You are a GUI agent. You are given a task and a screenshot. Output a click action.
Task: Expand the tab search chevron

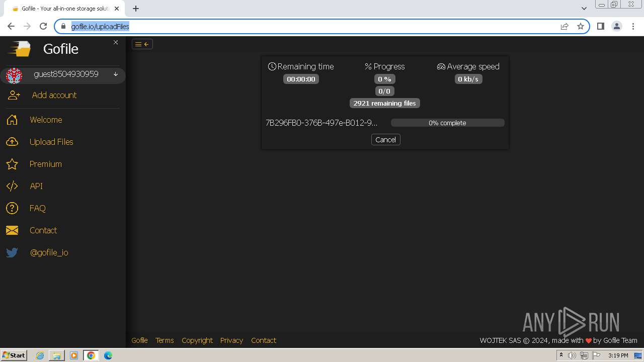(584, 9)
